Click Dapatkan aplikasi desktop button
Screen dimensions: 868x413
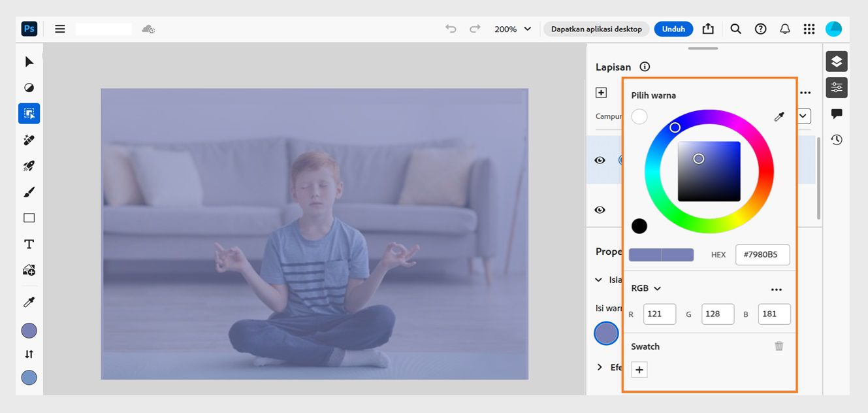[596, 29]
